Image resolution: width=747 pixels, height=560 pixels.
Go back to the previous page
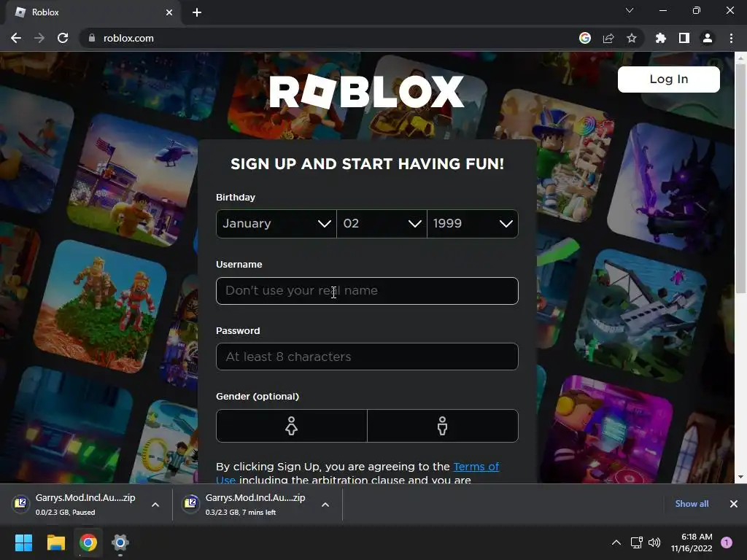click(16, 38)
